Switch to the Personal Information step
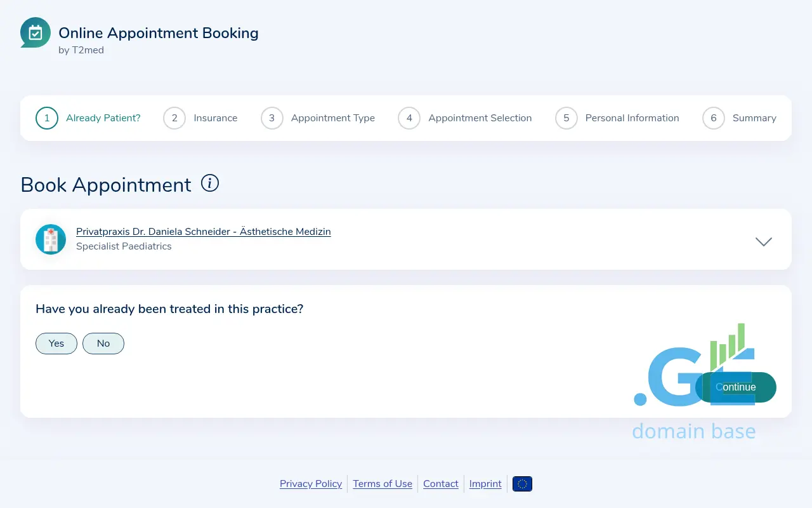Viewport: 812px width, 508px height. pyautogui.click(x=632, y=118)
